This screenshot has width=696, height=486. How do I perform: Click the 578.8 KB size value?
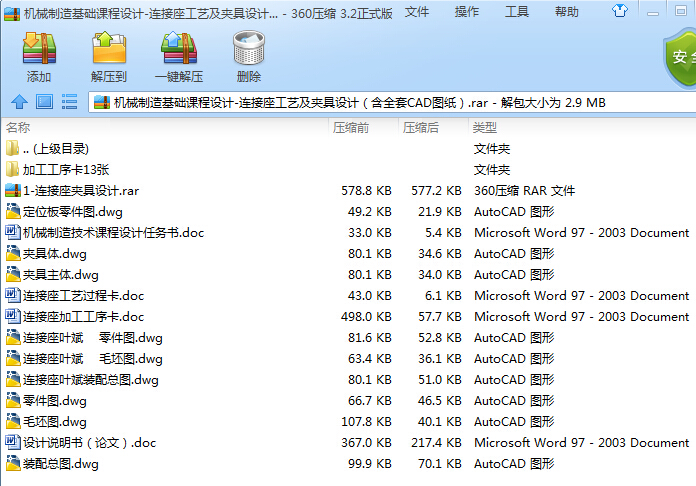(366, 191)
